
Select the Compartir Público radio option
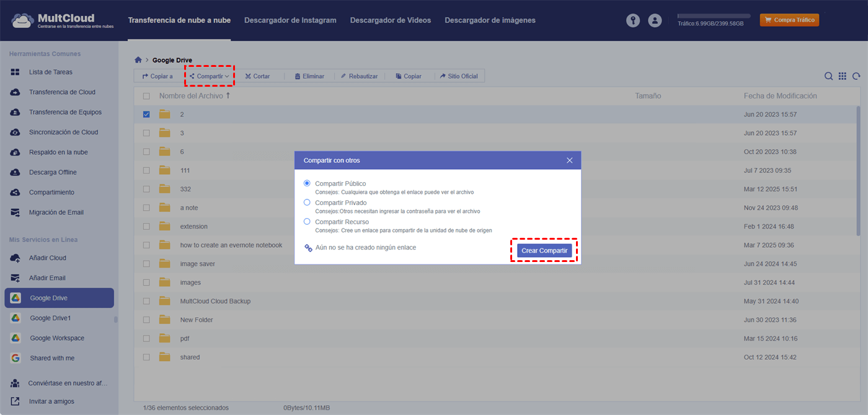tap(307, 183)
